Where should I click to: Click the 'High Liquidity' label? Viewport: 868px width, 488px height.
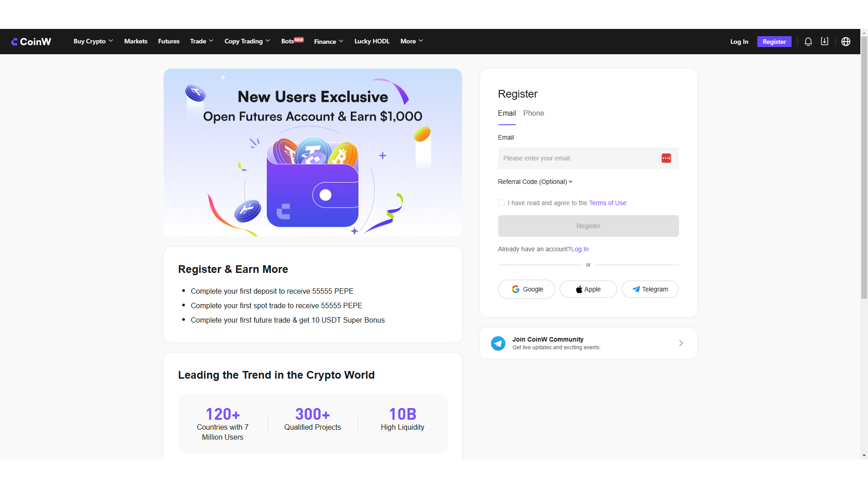click(402, 427)
